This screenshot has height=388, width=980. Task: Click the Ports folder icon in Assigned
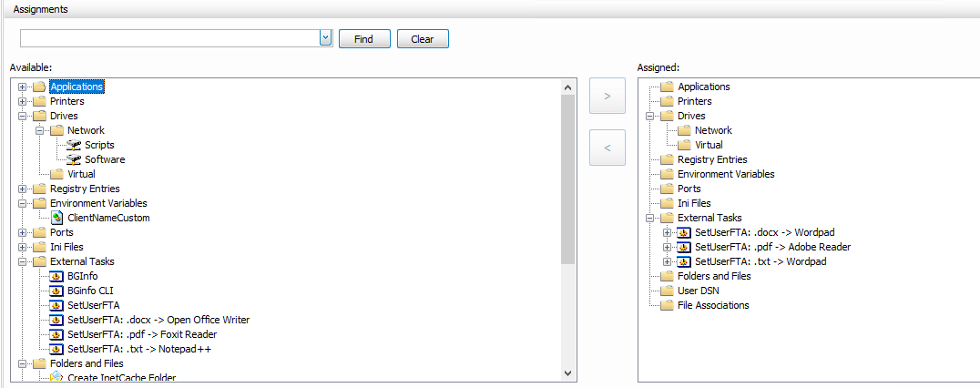coord(667,189)
